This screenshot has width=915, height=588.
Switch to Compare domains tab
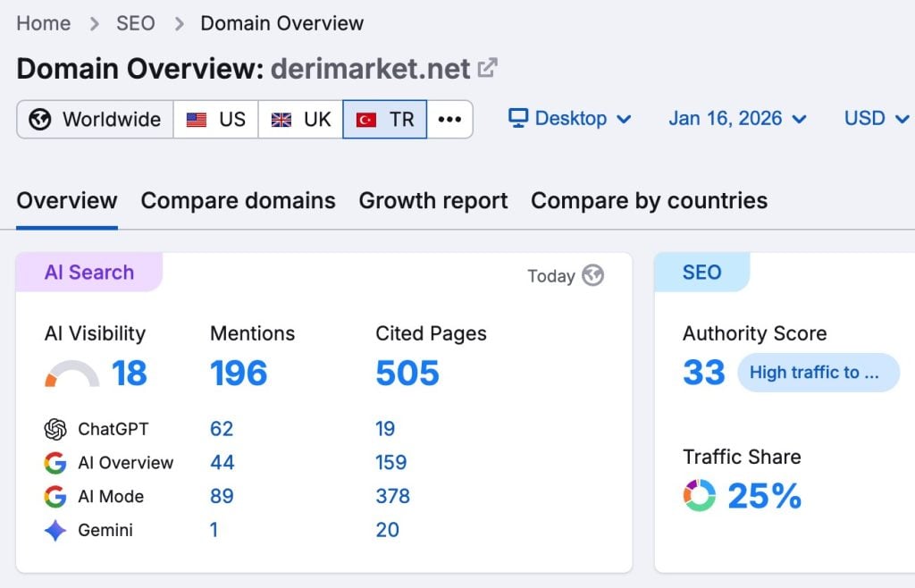(238, 201)
